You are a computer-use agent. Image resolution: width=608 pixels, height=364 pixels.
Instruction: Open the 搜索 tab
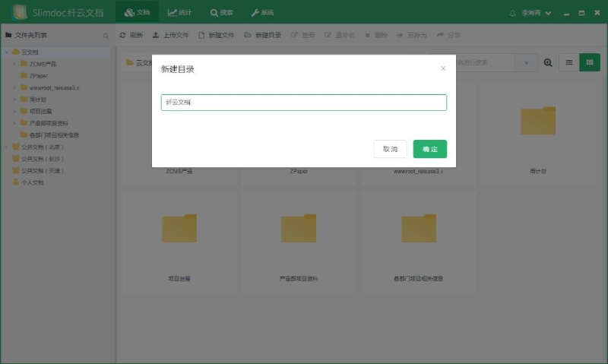[221, 13]
